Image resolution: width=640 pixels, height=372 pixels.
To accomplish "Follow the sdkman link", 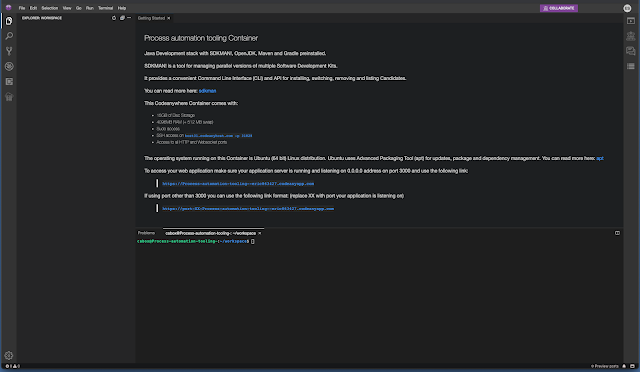I will [207, 91].
